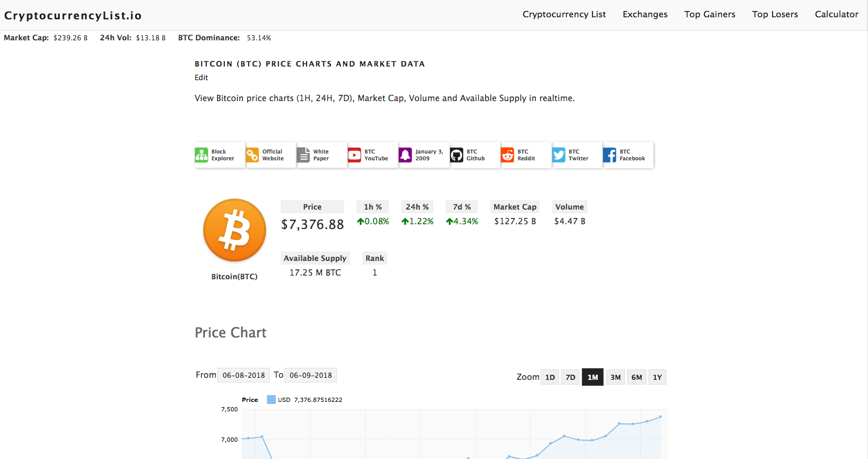Viewport: 868px width, 459px height.
Task: Click the last data point on price chart
Action: click(661, 417)
